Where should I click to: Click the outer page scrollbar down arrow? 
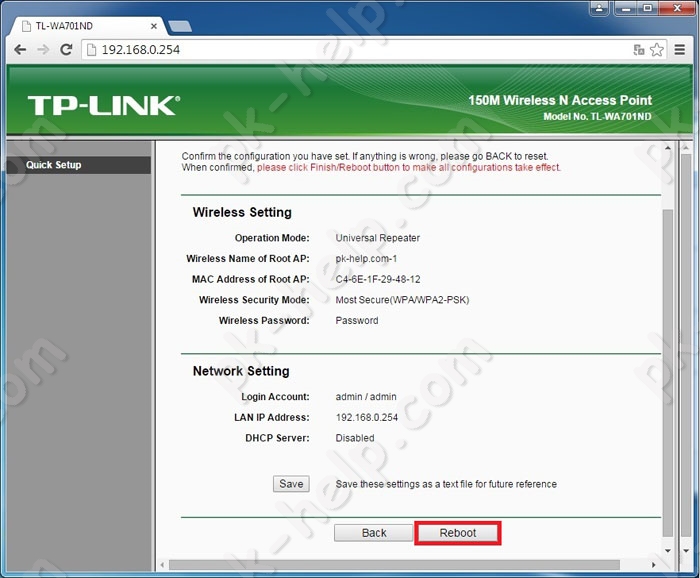pos(686,551)
